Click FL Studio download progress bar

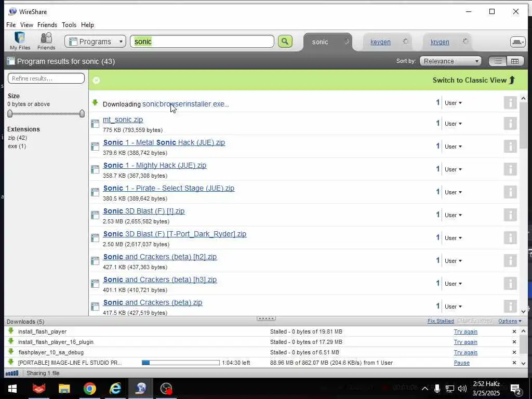click(x=181, y=363)
